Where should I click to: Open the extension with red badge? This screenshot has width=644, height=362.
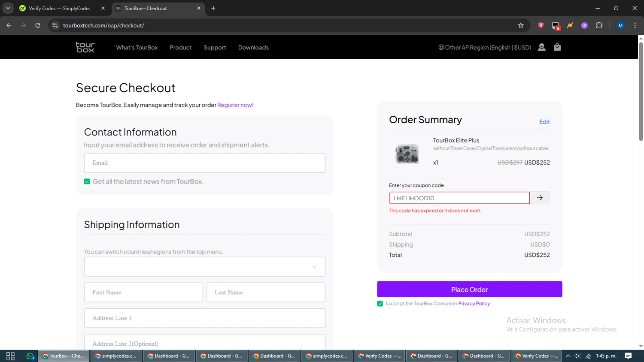tap(556, 26)
